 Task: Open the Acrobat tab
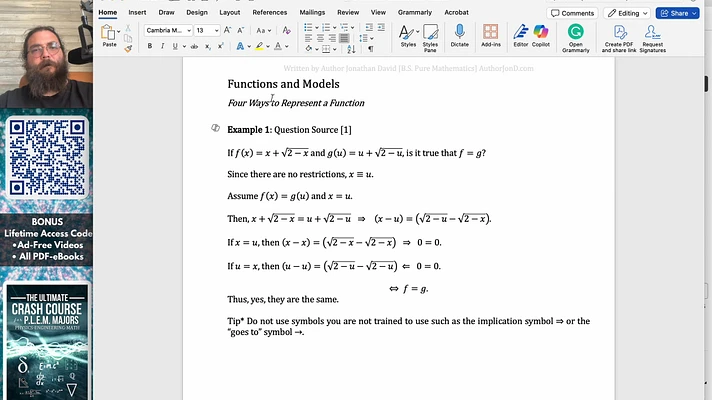click(456, 12)
